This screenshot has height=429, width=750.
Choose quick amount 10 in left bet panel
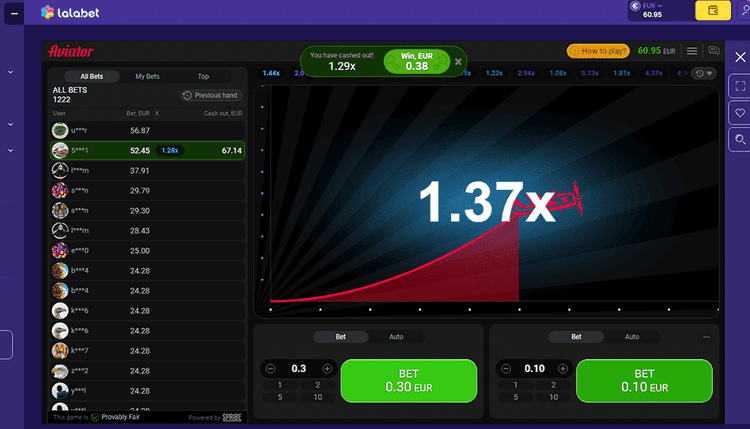(318, 397)
